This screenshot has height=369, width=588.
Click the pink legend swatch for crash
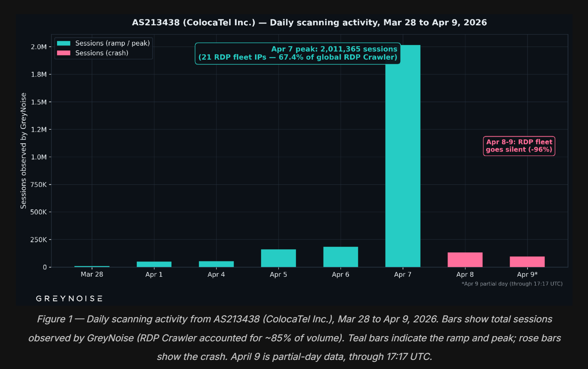(x=64, y=53)
